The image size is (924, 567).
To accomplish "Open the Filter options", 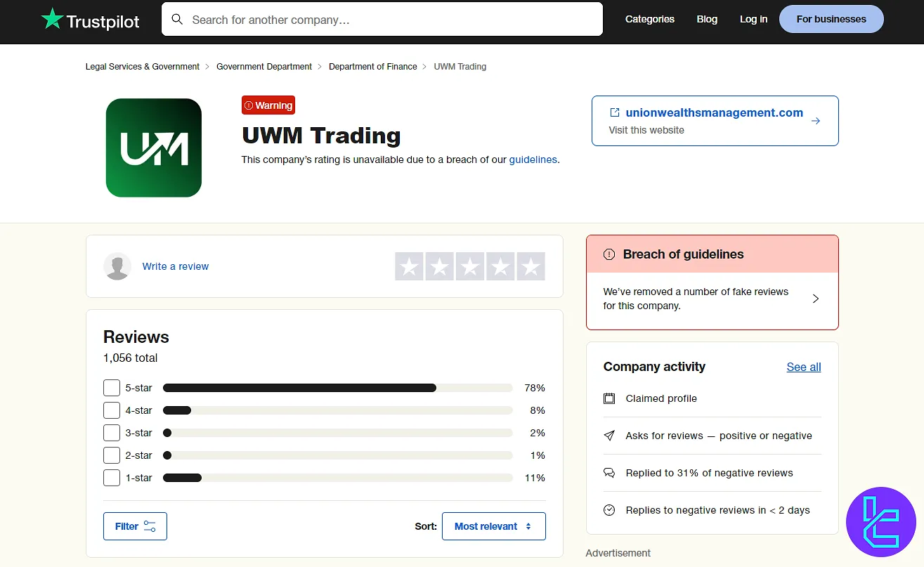I will click(135, 526).
